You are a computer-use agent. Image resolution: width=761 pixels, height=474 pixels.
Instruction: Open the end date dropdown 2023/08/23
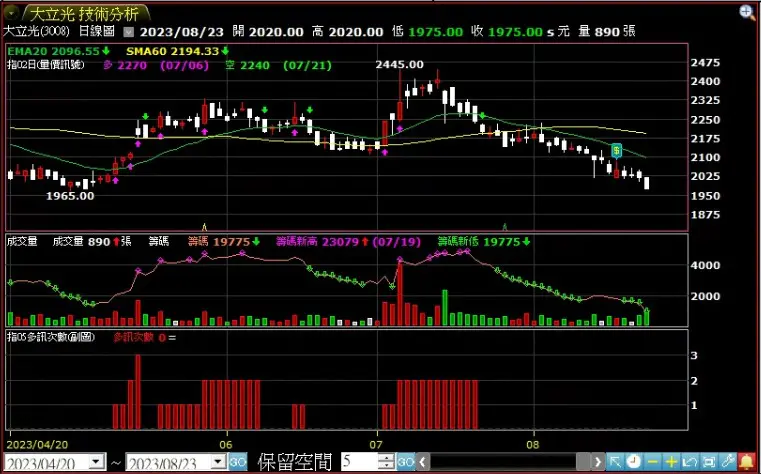219,461
